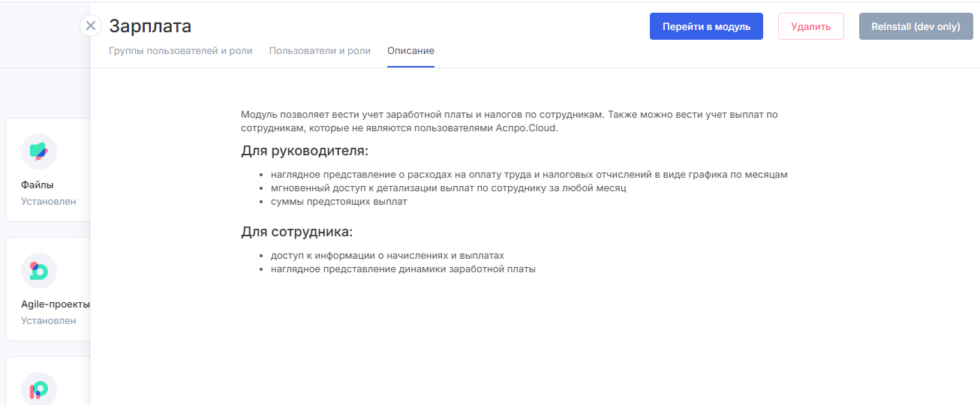Click the Для руководителя heading
Screen dimensions: 980x405
305,151
